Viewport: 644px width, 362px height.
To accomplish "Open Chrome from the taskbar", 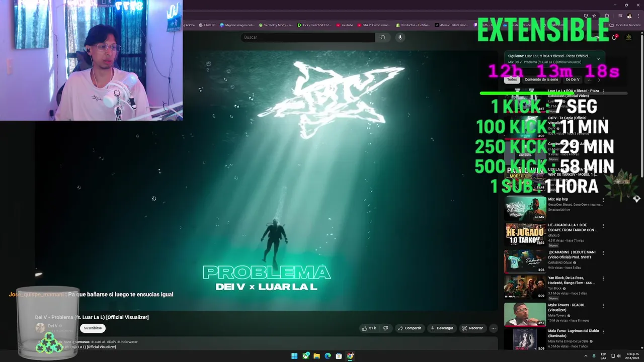I will click(x=350, y=356).
